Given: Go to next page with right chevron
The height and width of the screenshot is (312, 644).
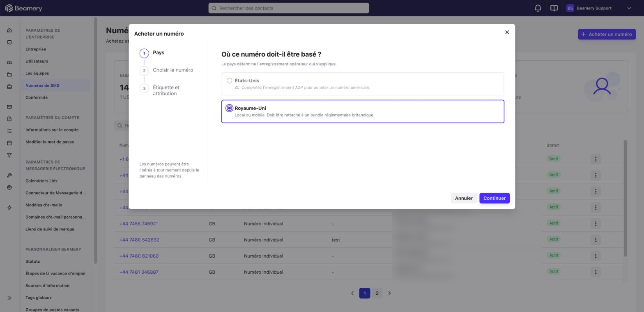Looking at the screenshot, I should pyautogui.click(x=389, y=293).
